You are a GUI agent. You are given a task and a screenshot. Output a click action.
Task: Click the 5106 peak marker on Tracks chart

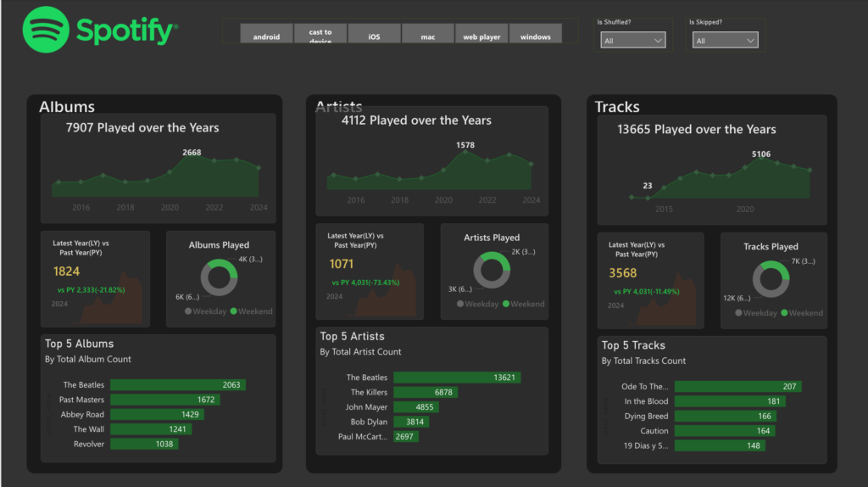click(x=761, y=158)
